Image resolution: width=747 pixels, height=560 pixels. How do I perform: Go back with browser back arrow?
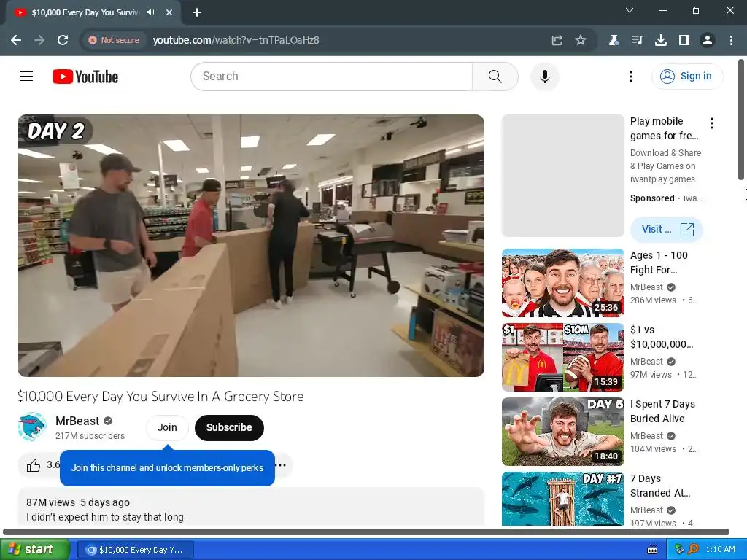coord(16,40)
